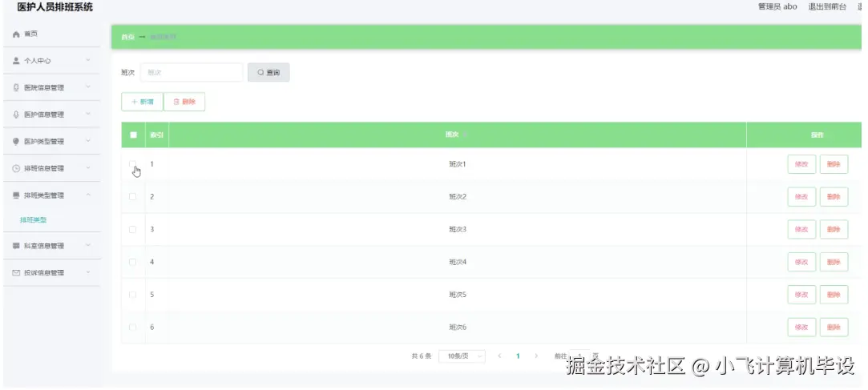Click 退出到前台 in the top bar
This screenshot has width=868, height=390.
tap(828, 6)
